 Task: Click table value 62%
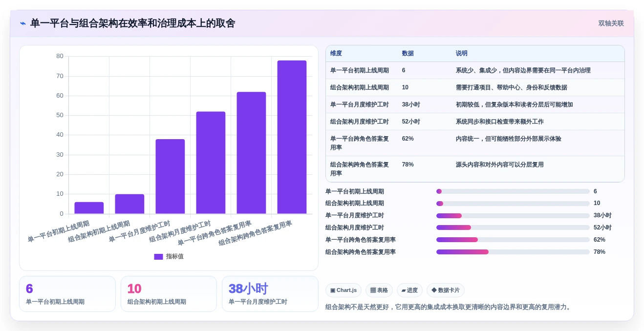[x=408, y=139]
